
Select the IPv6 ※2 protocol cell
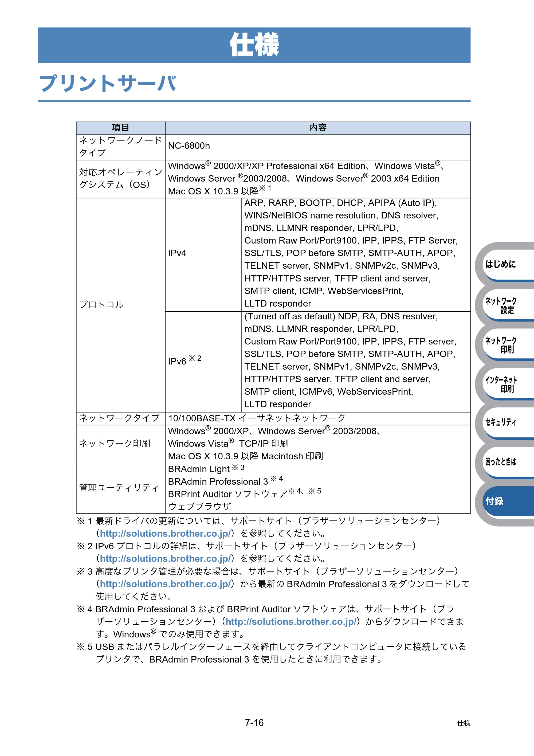[203, 362]
